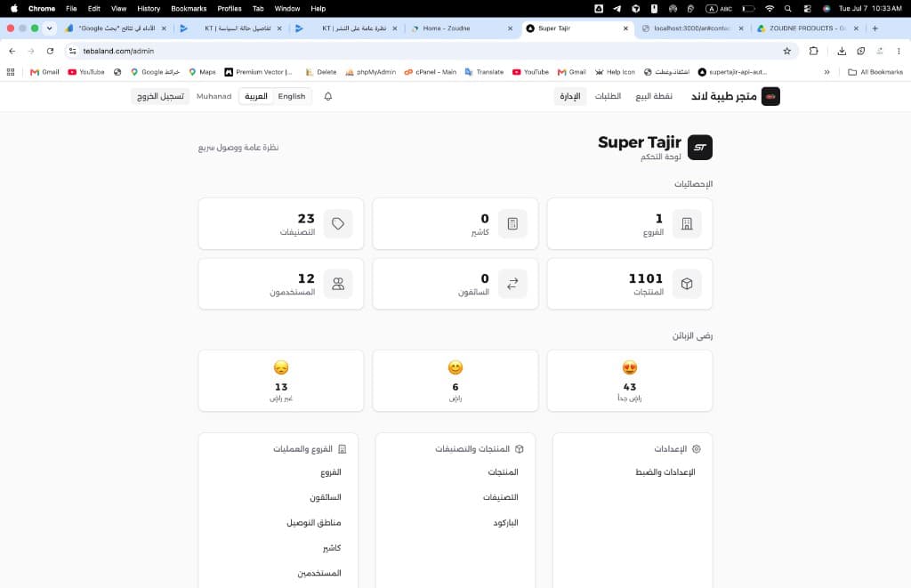Expand the tab search dropdown arrow
The height and width of the screenshot is (588, 911).
coord(50,28)
